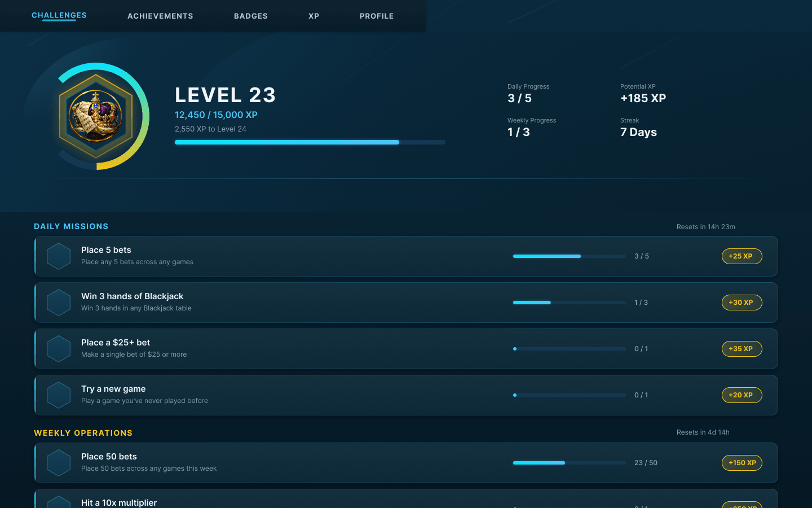Open the Challenges tab
812x508 pixels.
(59, 15)
